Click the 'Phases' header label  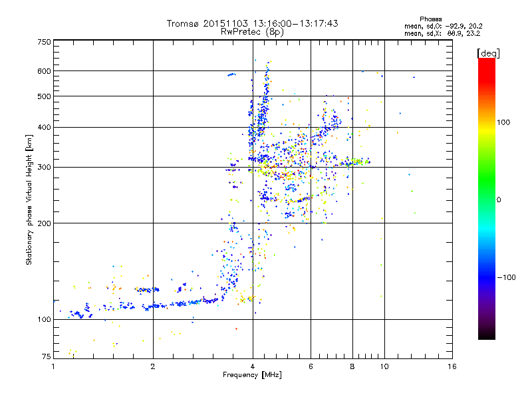[x=430, y=19]
